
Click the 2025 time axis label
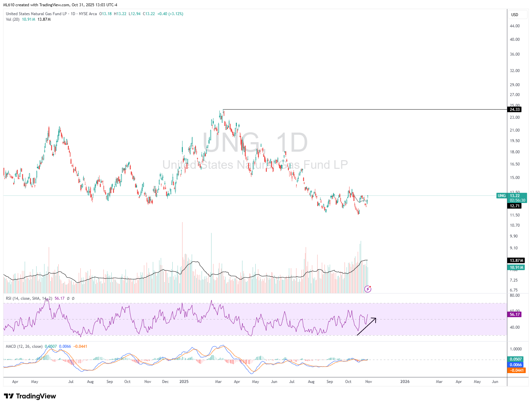184,382
